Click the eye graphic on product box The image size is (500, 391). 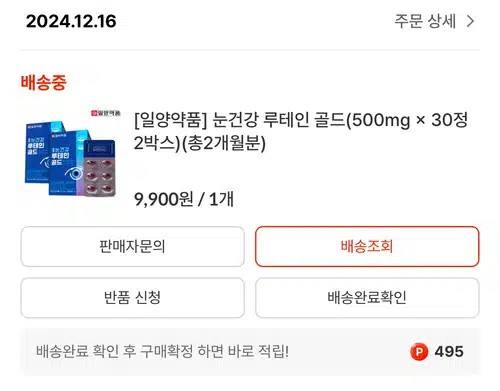pyautogui.click(x=74, y=173)
